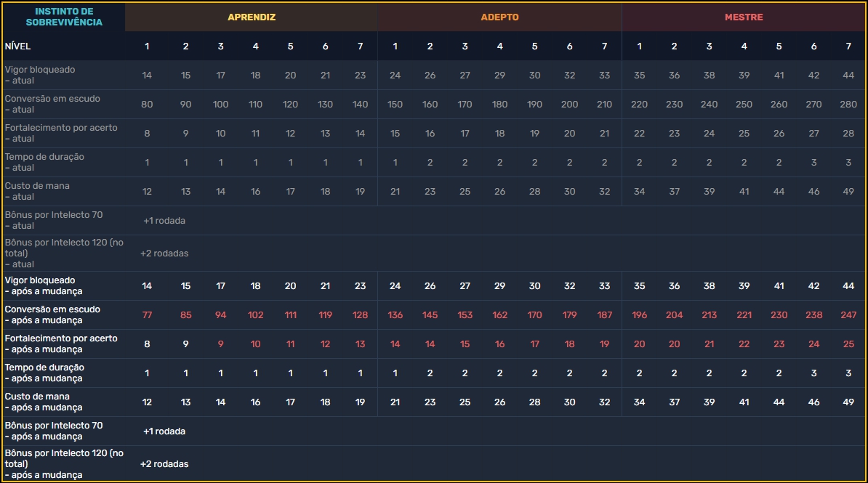Click red shield conversion value 247
The width and height of the screenshot is (868, 483).
(x=848, y=315)
